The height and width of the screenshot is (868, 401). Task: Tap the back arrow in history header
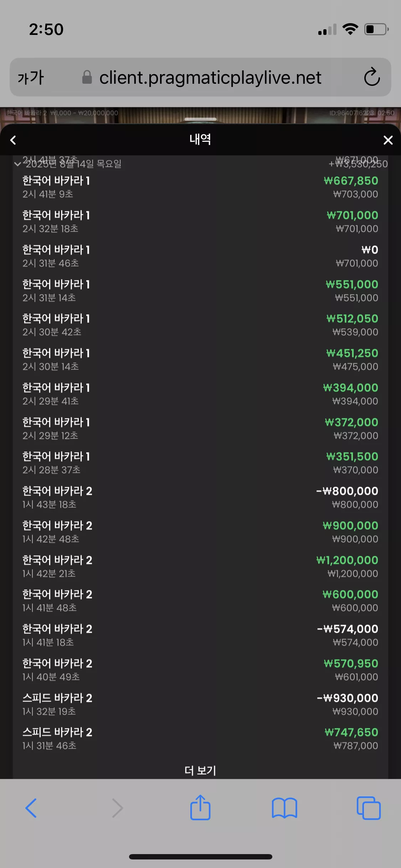(14, 140)
